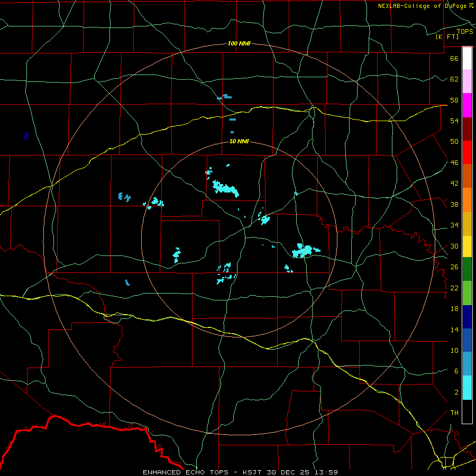The width and height of the screenshot is (476, 476).
Task: Select the yellow swatch in the color scale
Action: tap(467, 246)
